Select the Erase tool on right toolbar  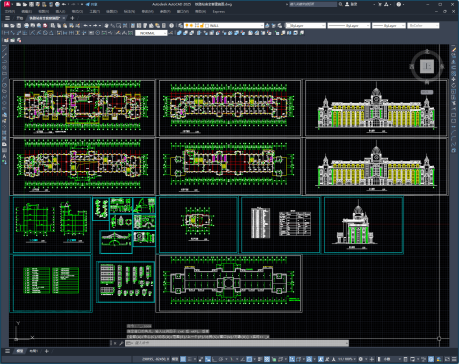454,50
